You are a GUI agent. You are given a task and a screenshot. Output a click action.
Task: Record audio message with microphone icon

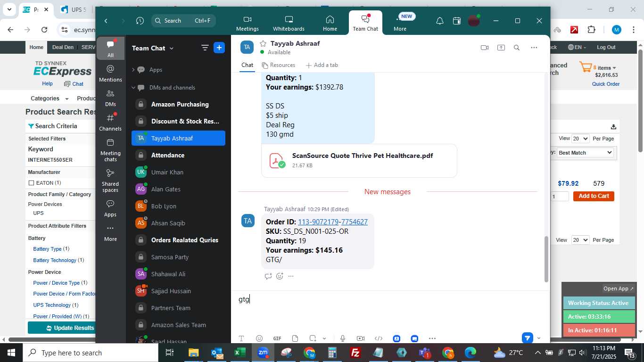[x=343, y=338]
